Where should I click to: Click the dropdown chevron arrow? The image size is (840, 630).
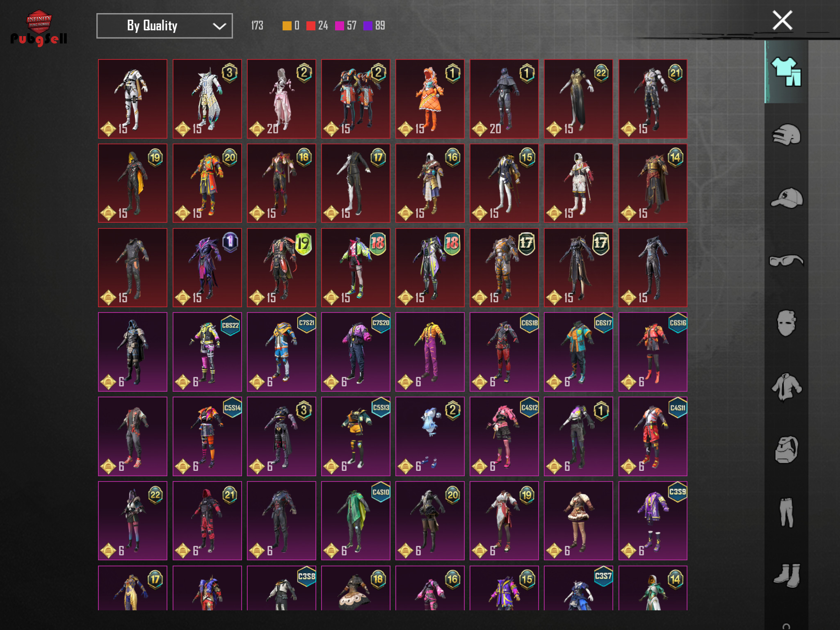pos(219,26)
